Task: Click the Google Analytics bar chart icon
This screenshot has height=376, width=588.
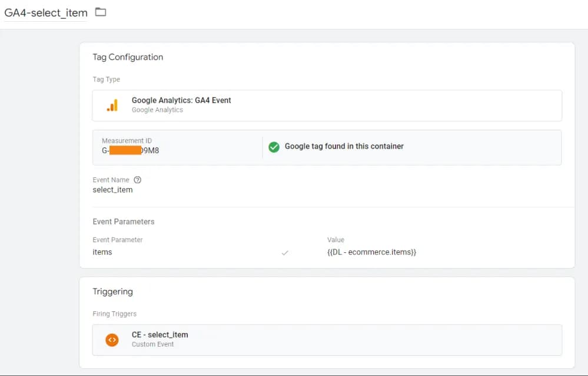Action: [112, 105]
